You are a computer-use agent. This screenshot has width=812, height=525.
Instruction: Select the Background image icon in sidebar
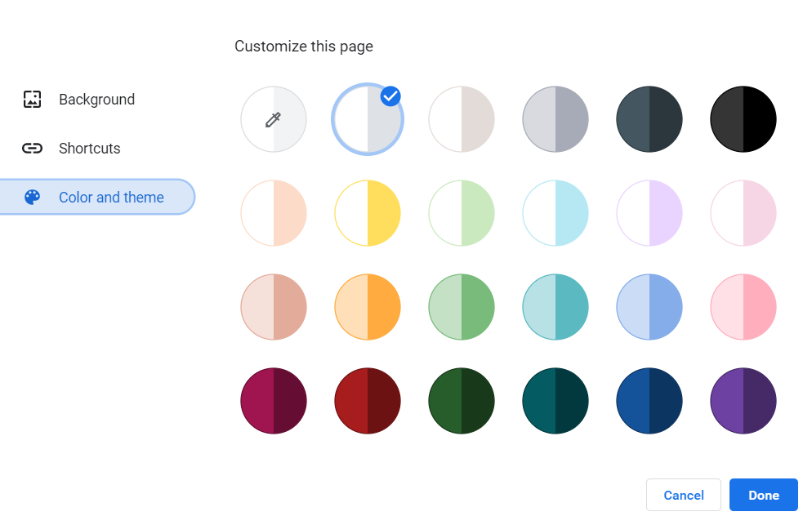31,99
